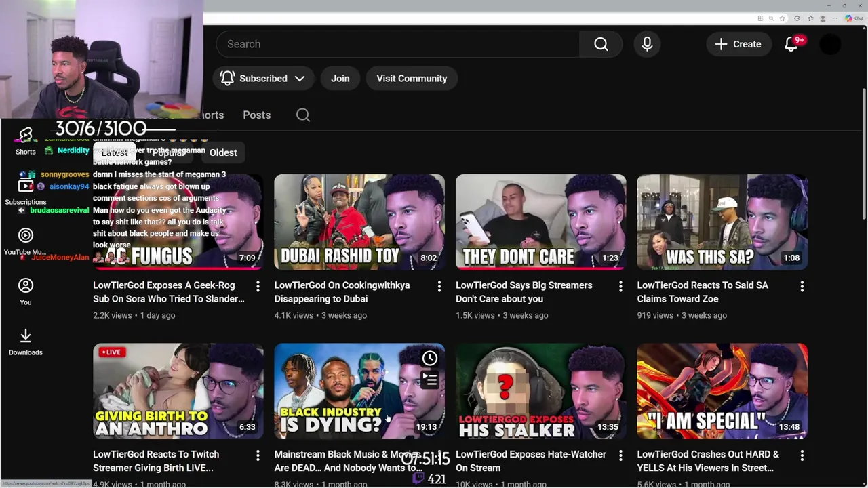Viewport: 868px width, 488px height.
Task: Open the EXPOSES HIS STALKER thumbnail
Action: coord(540,391)
